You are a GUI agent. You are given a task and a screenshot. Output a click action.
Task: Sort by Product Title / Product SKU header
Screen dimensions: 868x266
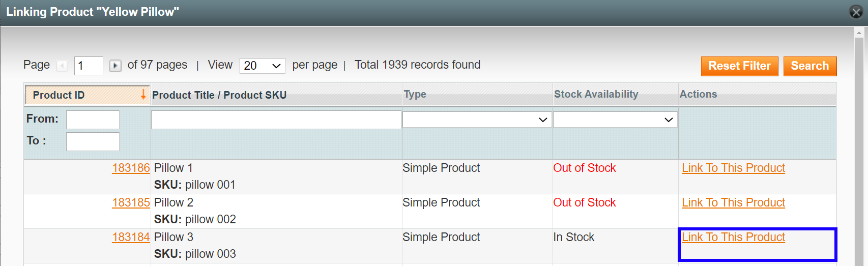[x=219, y=95]
